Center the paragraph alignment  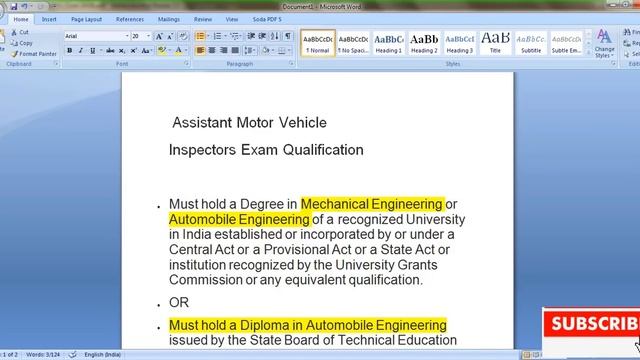click(x=212, y=51)
